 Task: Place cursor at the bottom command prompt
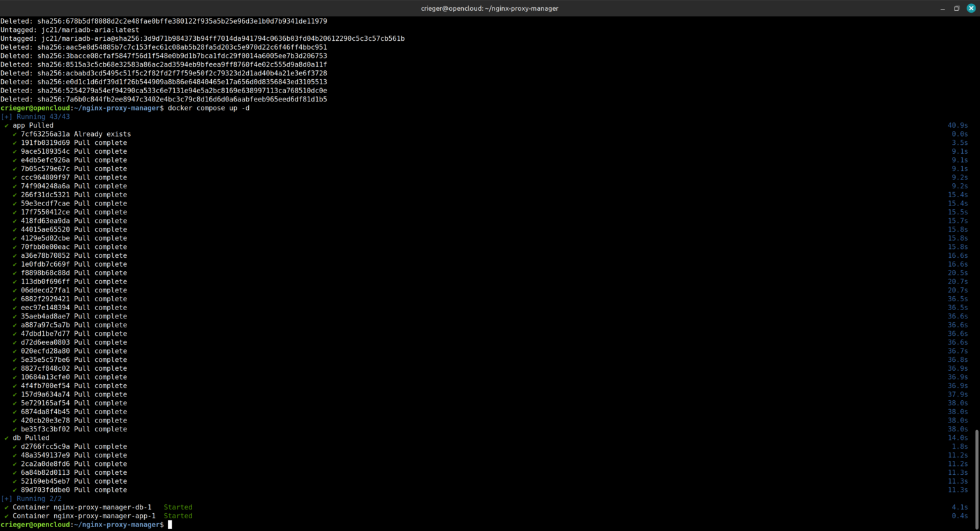point(170,525)
